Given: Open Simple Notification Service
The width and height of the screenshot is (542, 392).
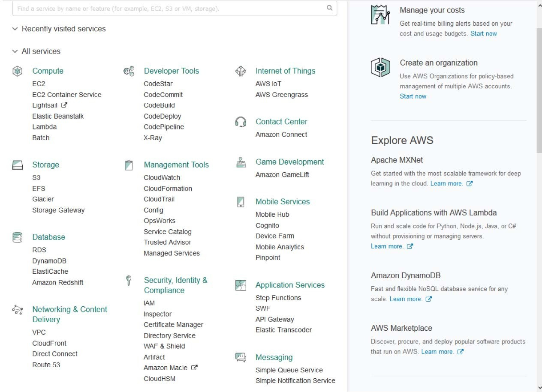Looking at the screenshot, I should (x=295, y=381).
